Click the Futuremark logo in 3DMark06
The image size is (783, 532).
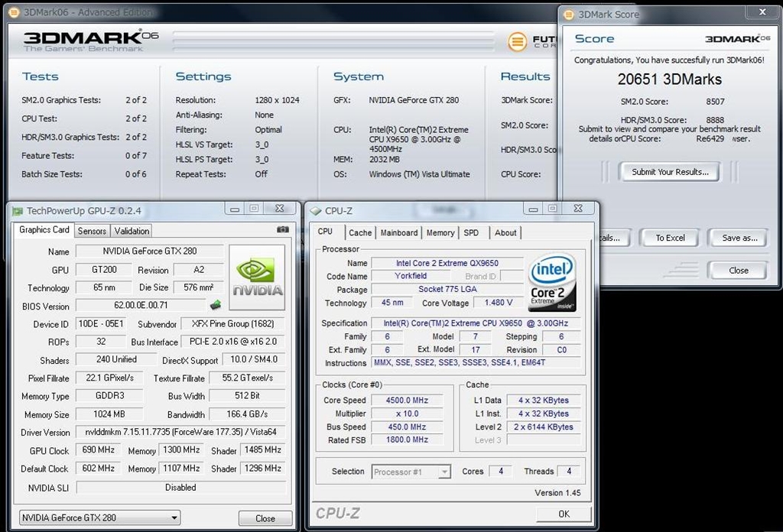(x=518, y=41)
